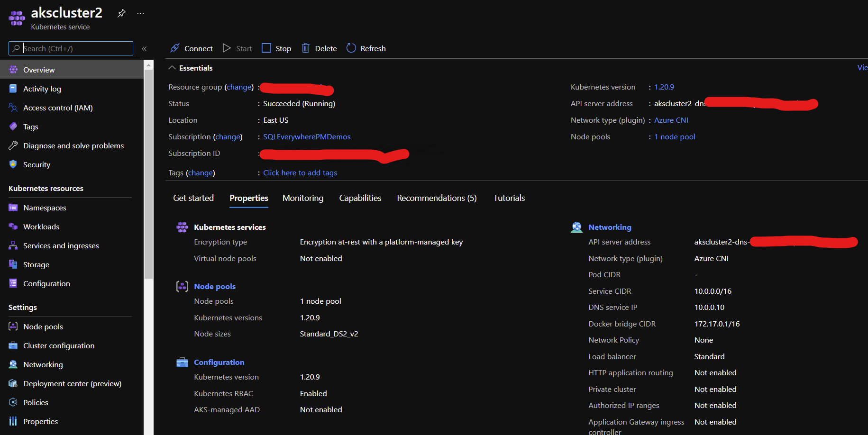Pin the akscluster2 dashboard with pin icon
Image resolution: width=868 pixels, height=435 pixels.
pyautogui.click(x=121, y=13)
